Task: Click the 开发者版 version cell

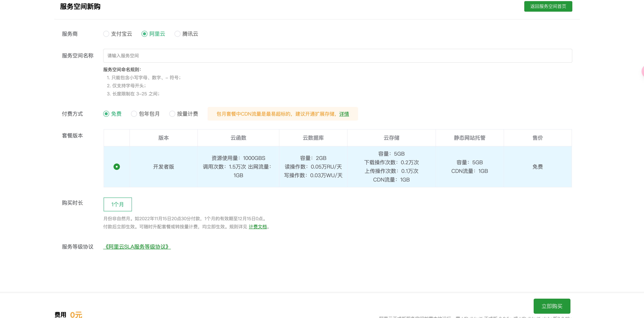Action: [x=163, y=167]
